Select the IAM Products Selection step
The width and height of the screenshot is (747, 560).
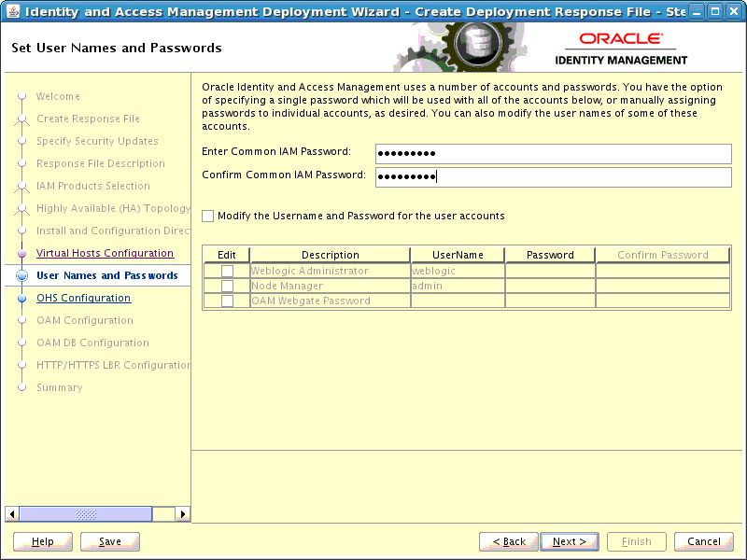[x=92, y=185]
